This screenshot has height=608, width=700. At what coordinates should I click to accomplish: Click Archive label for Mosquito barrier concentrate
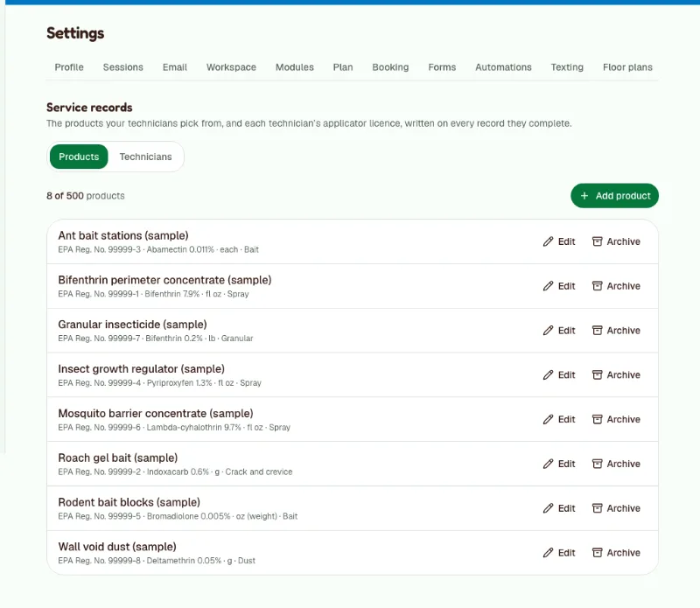(x=623, y=419)
